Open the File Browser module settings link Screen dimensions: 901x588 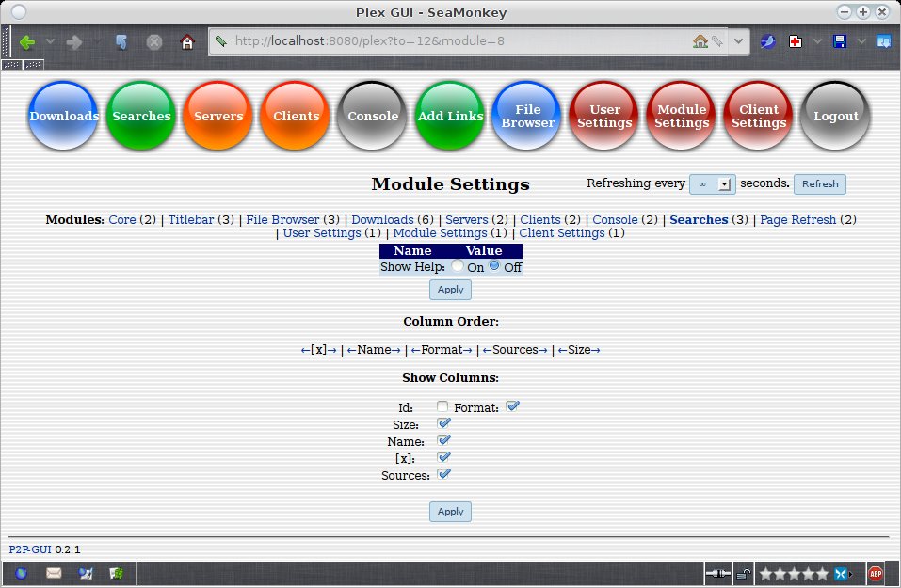[282, 220]
